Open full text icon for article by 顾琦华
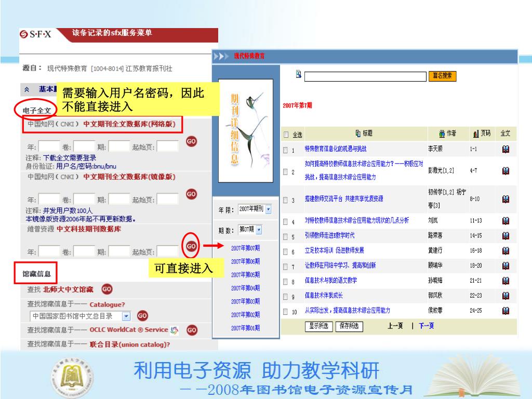This screenshot has height=399, width=532. 506,265
